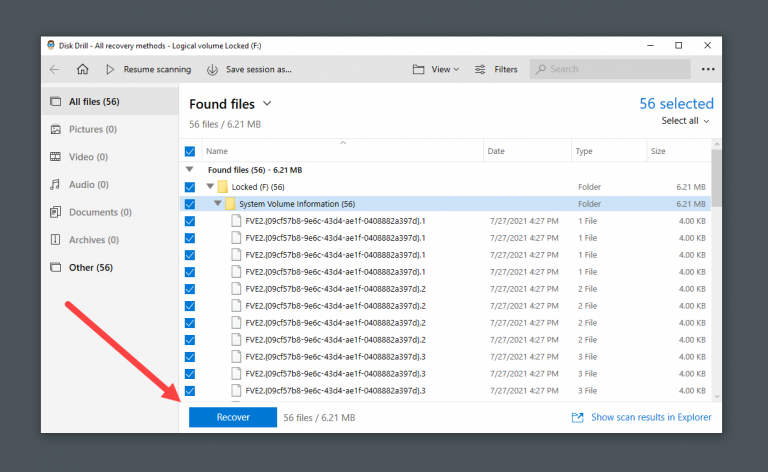768x472 pixels.
Task: Expand the Found files title dropdown
Action: click(267, 104)
